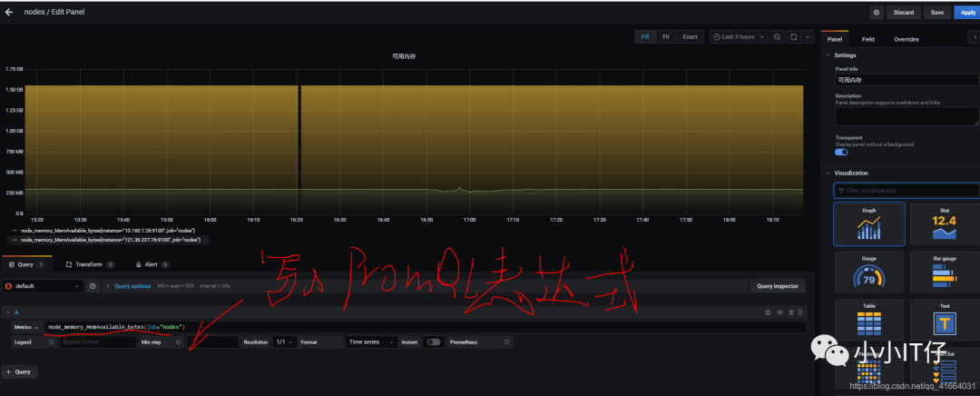Image resolution: width=980 pixels, height=396 pixels.
Task: Toggle the Instant query switch
Action: pyautogui.click(x=433, y=342)
